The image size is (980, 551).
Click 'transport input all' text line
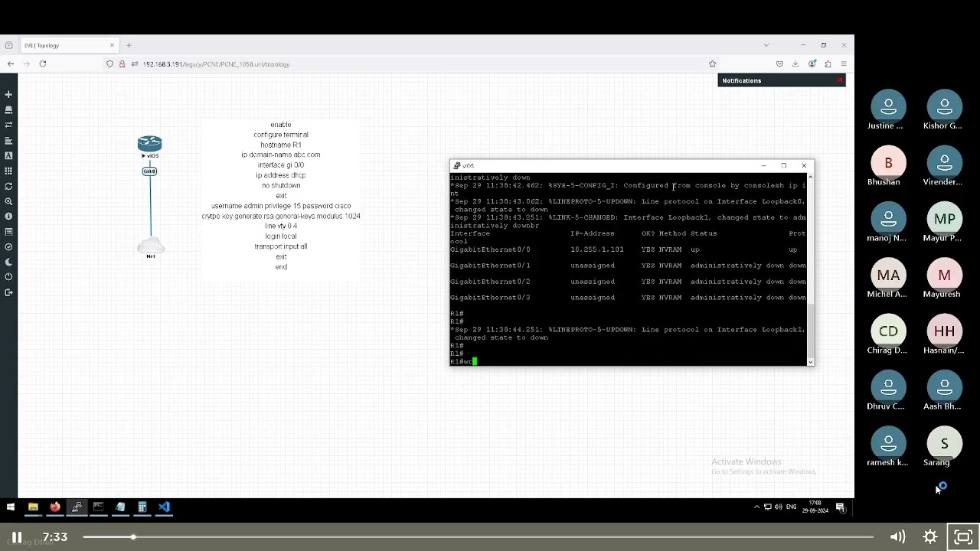pyautogui.click(x=281, y=246)
